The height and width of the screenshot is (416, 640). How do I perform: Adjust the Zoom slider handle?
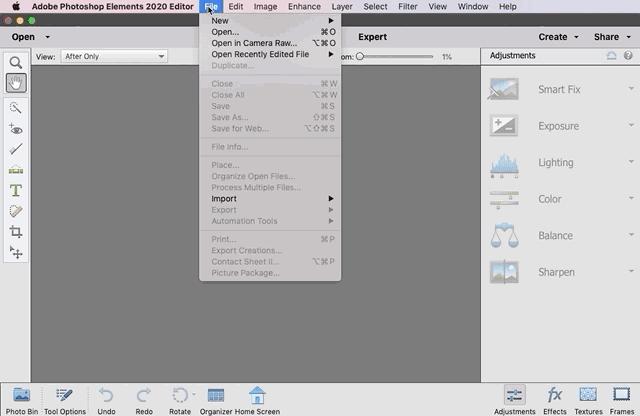coord(360,56)
